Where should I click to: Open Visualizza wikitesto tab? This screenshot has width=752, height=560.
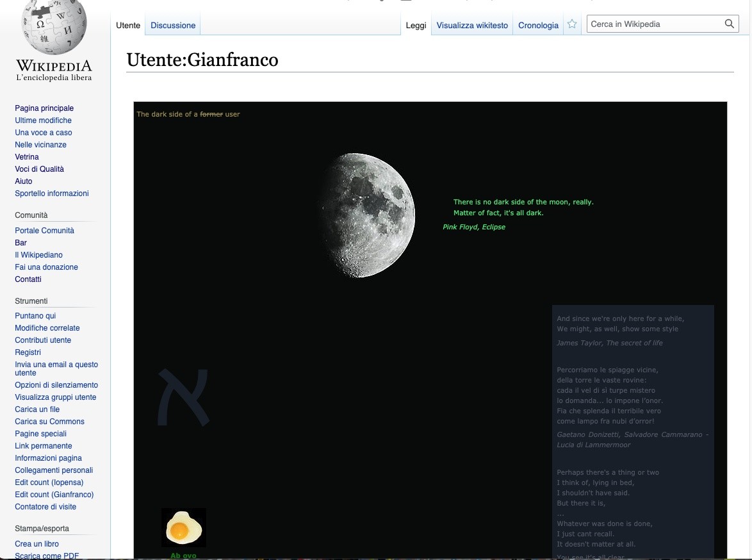click(472, 26)
